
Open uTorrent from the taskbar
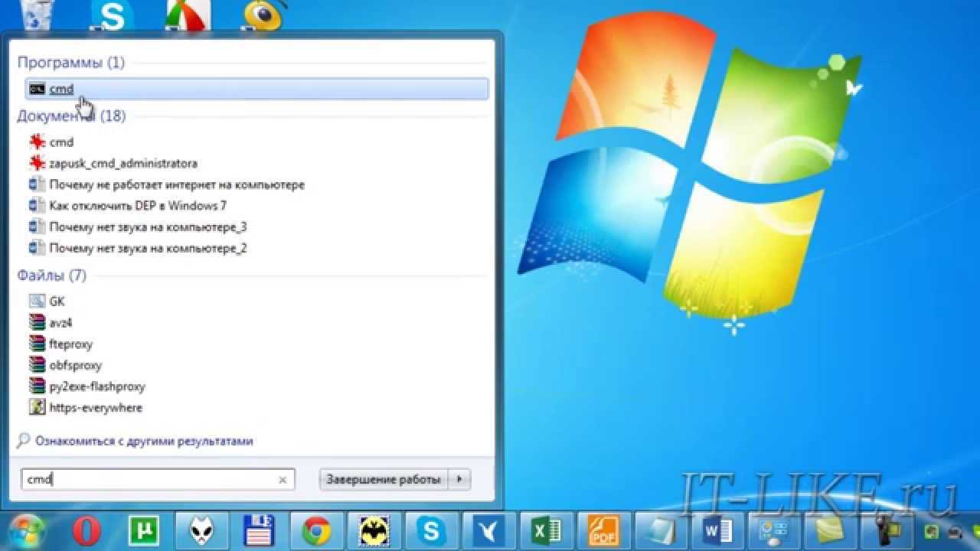tap(144, 530)
